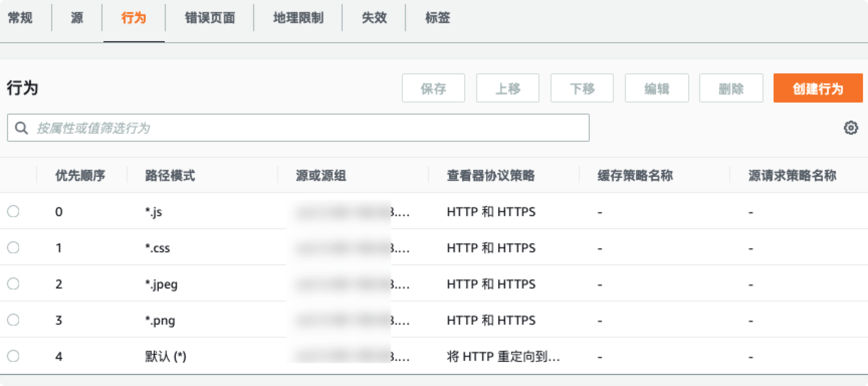Image resolution: width=868 pixels, height=386 pixels.
Task: Select the *.jpeg behavior radio button
Action: pyautogui.click(x=14, y=283)
